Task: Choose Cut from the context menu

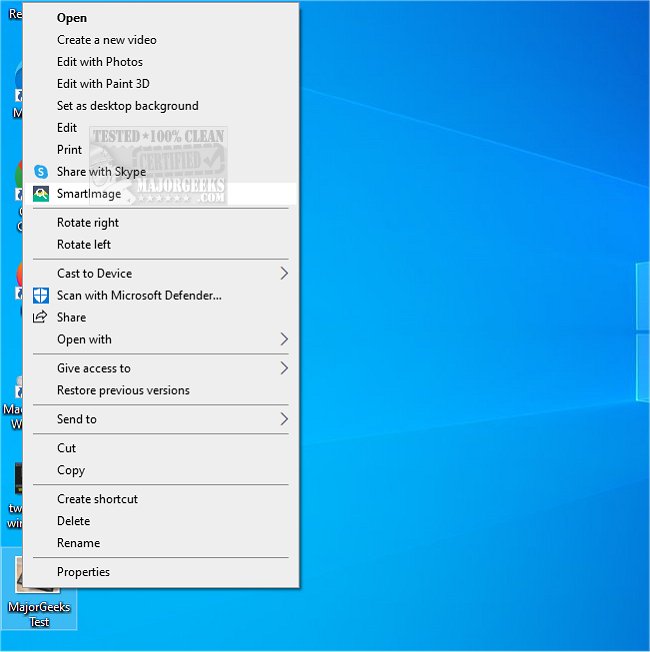Action: click(x=161, y=448)
